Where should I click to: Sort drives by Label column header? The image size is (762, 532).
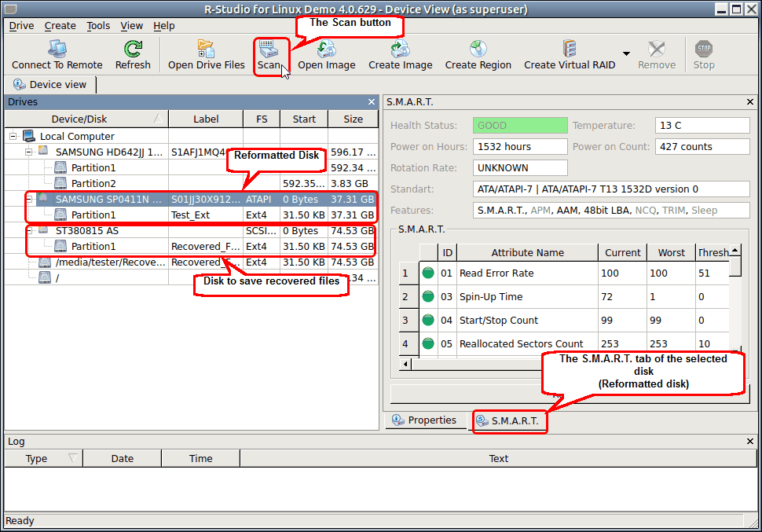point(206,119)
